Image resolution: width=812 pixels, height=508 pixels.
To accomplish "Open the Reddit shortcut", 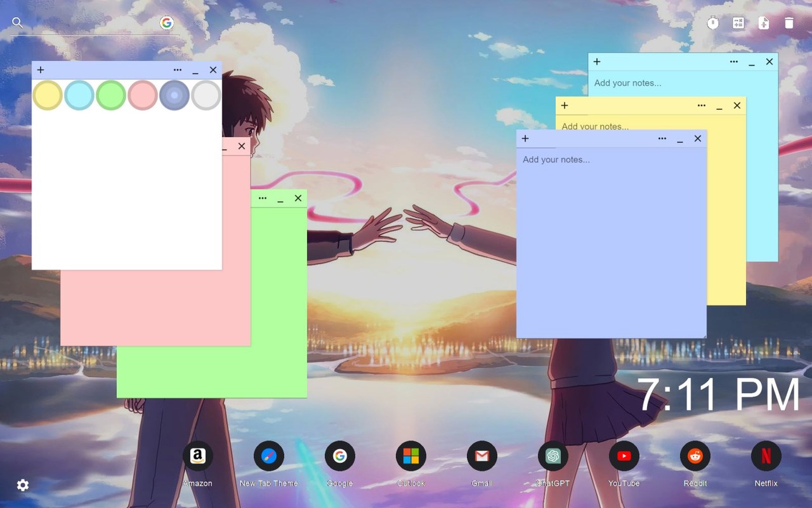I will 695,456.
